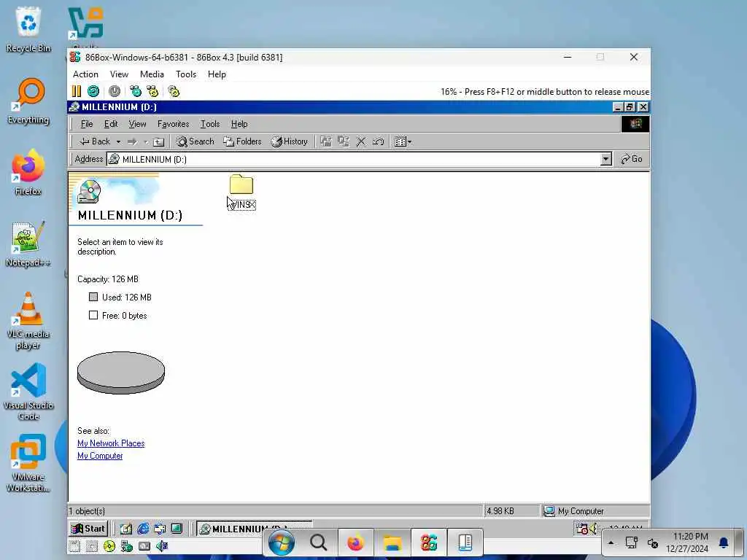
Task: Expand the Address bar dropdown
Action: (x=605, y=159)
